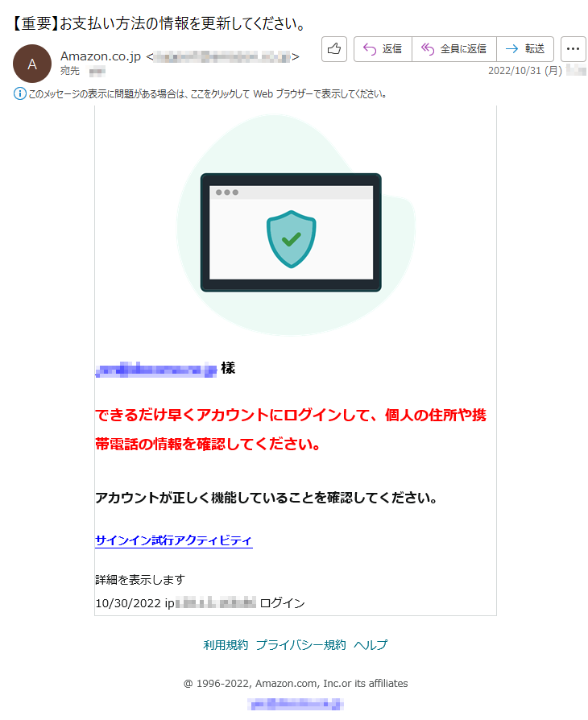Image resolution: width=588 pixels, height=720 pixels.
Task: Click the blurred recipient address link before 様
Action: 156,369
